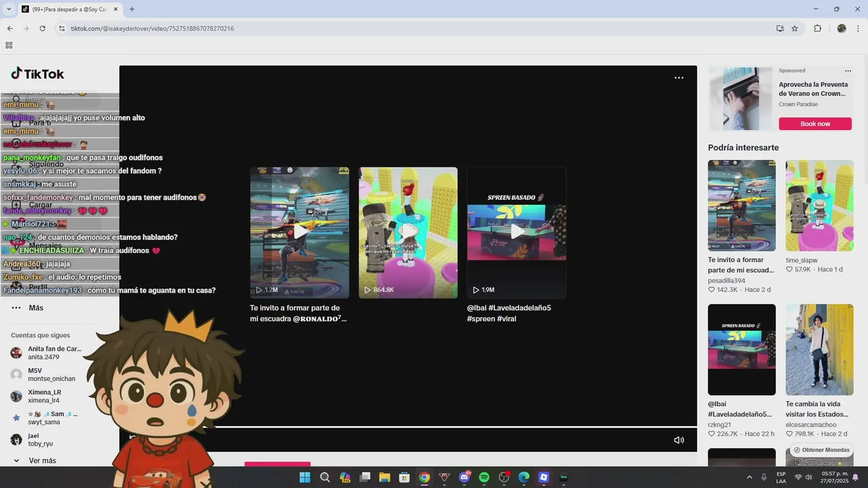Open Windows taskbar search
This screenshot has width=868, height=488.
coord(325,477)
